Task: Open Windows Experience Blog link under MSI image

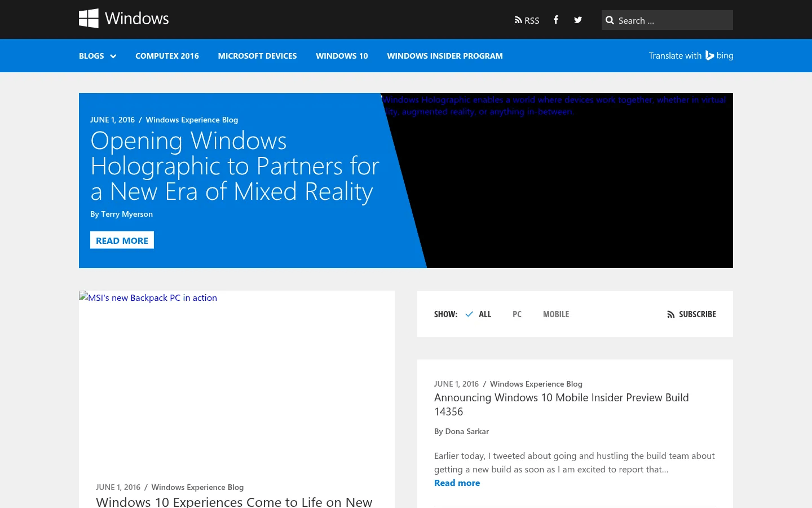Action: [x=197, y=487]
